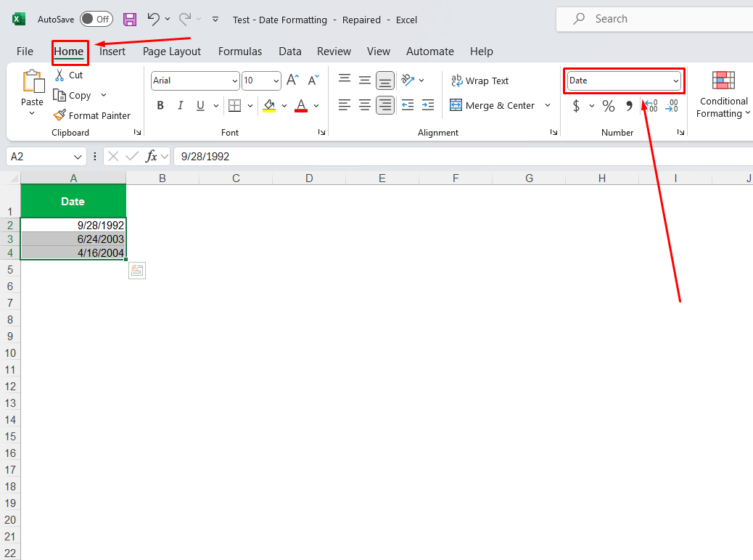Click the Search box
753x560 pixels.
coord(654,19)
